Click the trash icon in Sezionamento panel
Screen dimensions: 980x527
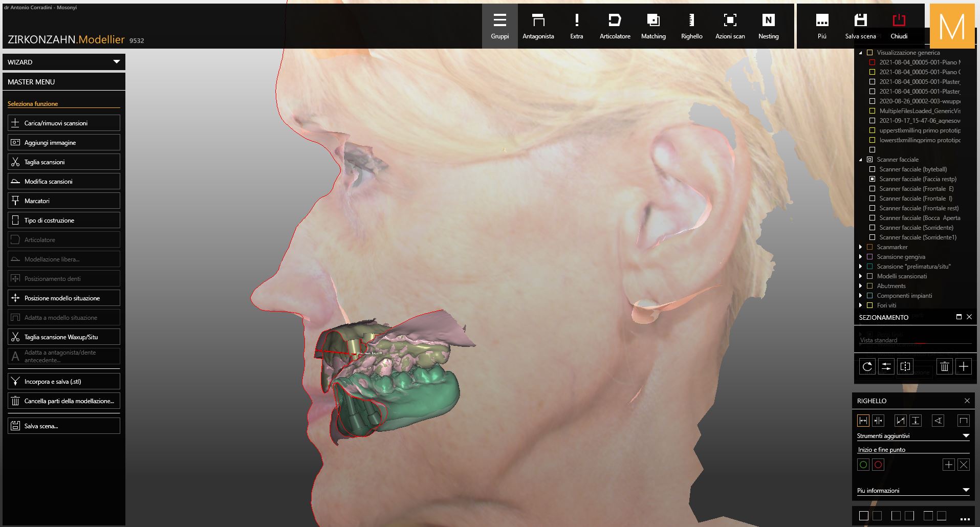tap(944, 366)
